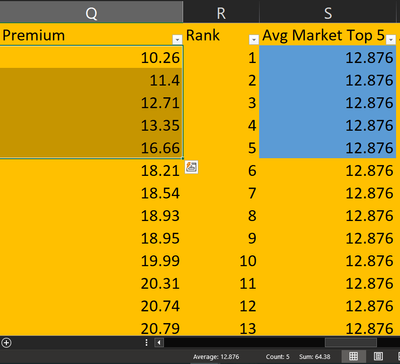This screenshot has height=364, width=400.
Task: Select the cell with premium 11.4
Action: (x=91, y=80)
